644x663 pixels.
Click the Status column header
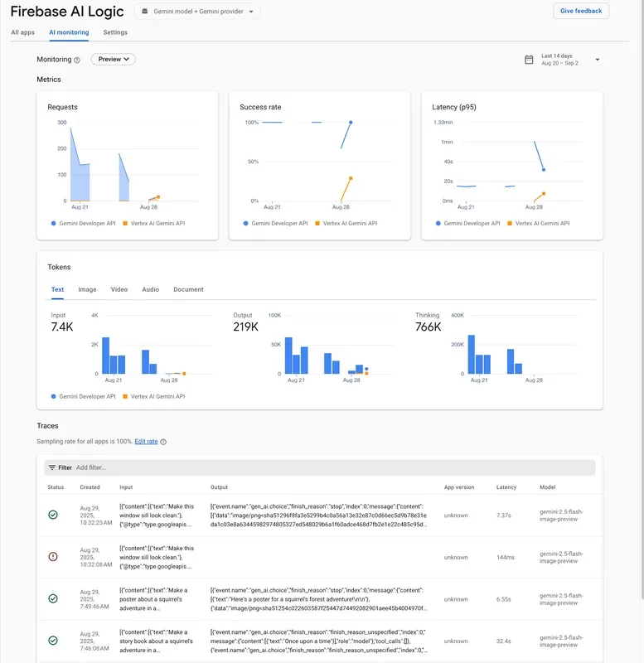point(56,487)
